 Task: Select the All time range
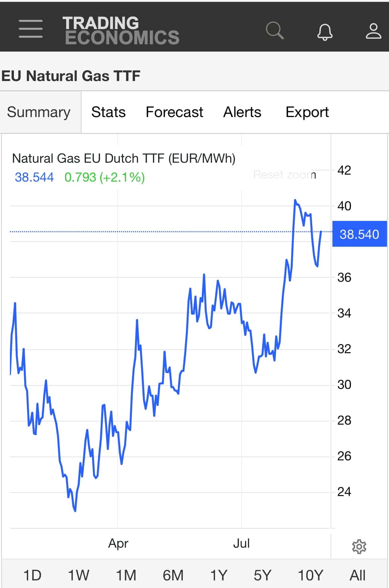click(x=358, y=575)
